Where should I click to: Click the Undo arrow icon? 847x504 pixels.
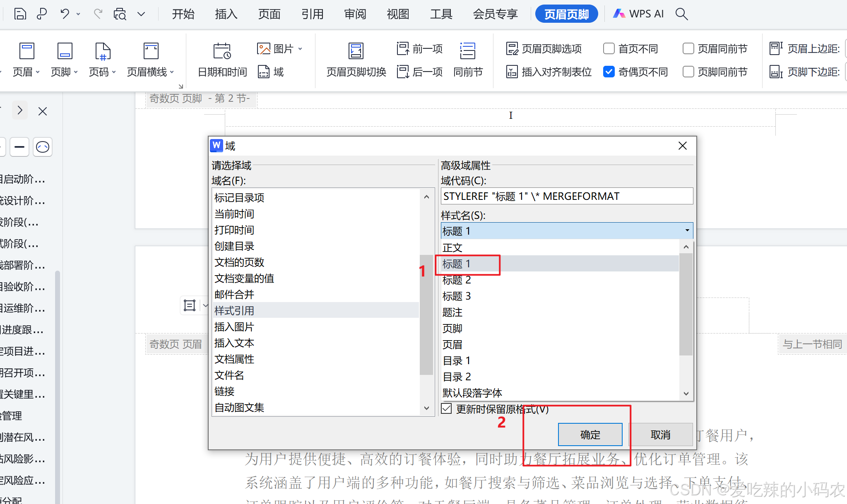pyautogui.click(x=65, y=14)
